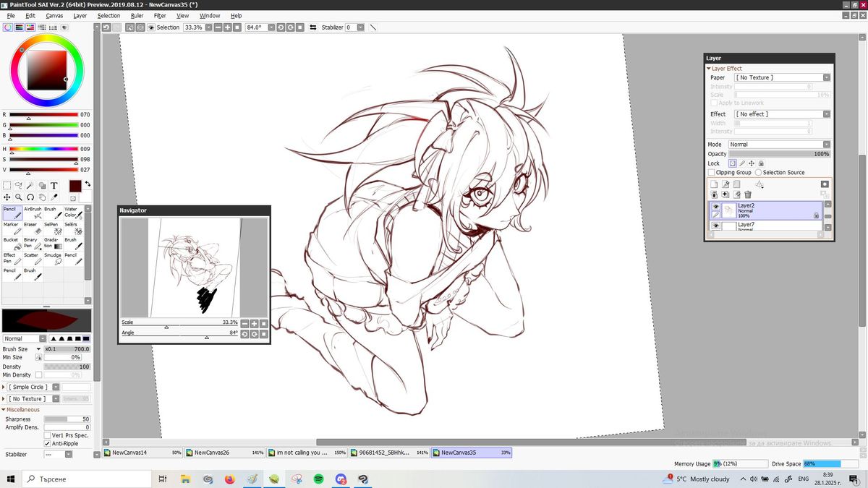Click the foreground dark red color swatch
The width and height of the screenshot is (868, 488).
coord(75,186)
